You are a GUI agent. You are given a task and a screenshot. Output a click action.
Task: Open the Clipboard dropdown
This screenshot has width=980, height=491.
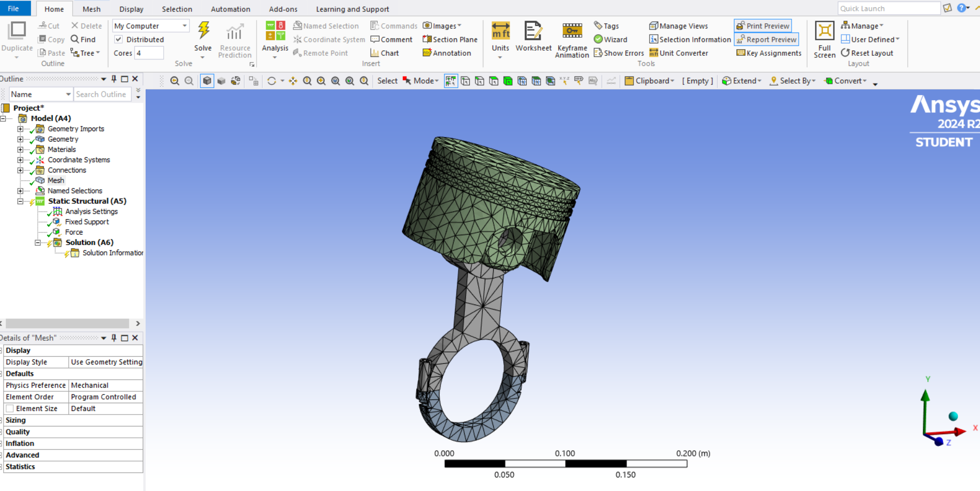tap(650, 81)
